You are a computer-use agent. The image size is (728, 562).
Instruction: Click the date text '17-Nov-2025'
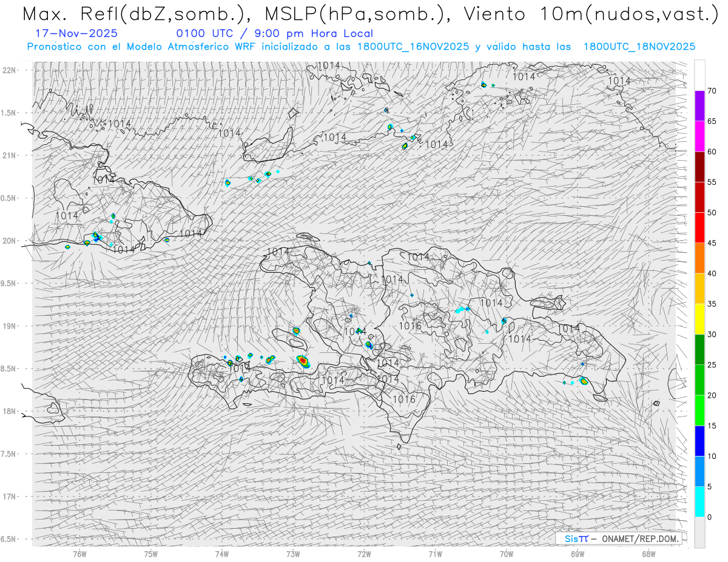pyautogui.click(x=77, y=34)
